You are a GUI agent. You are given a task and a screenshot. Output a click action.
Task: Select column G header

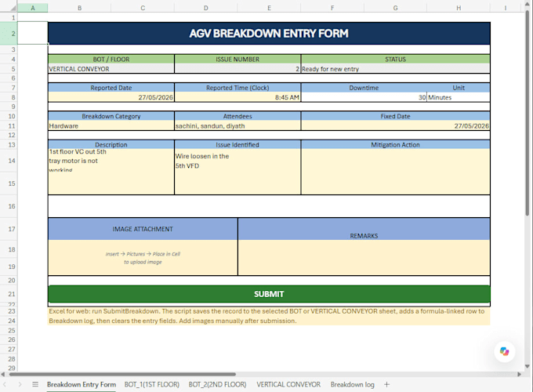pos(395,8)
